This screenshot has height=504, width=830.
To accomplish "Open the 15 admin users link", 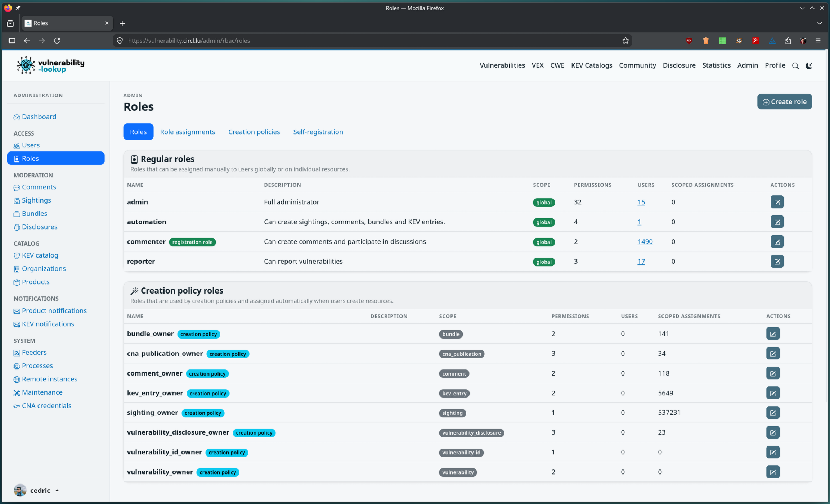I will [641, 202].
